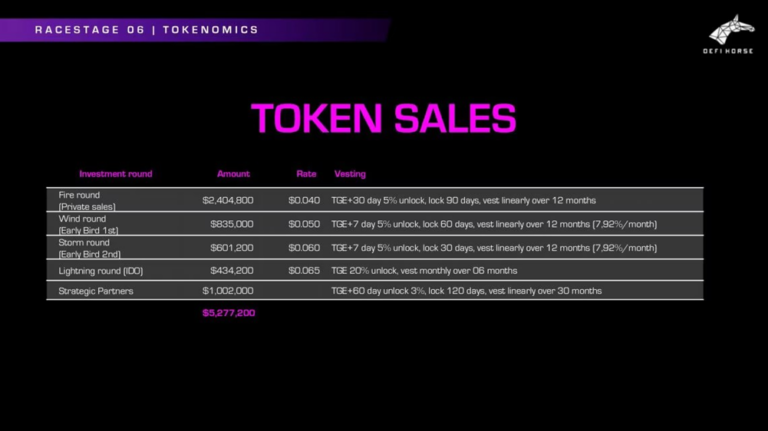Select the Strategic Partners row label
The image size is (768, 431).
pyautogui.click(x=96, y=291)
